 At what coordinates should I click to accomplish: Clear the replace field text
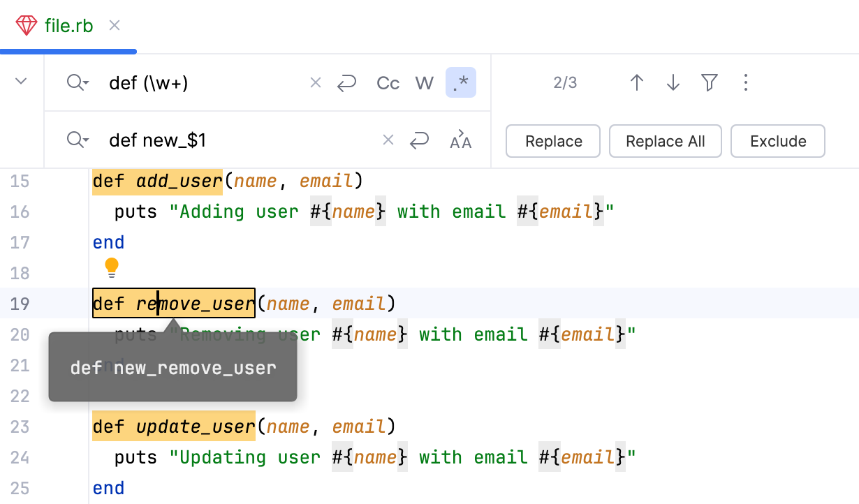(388, 140)
